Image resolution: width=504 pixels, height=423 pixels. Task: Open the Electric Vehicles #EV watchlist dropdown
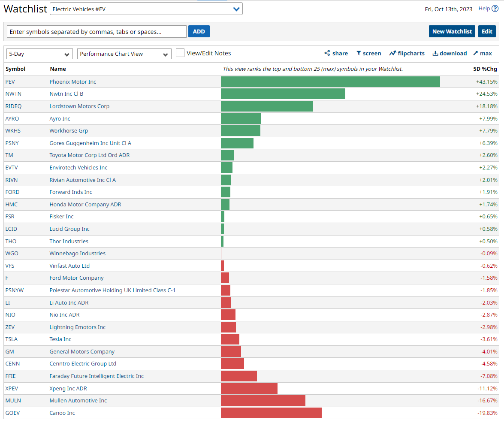pos(146,9)
